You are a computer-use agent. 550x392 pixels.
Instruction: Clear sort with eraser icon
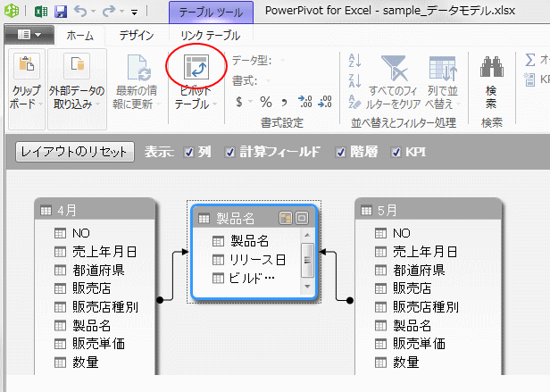[354, 102]
